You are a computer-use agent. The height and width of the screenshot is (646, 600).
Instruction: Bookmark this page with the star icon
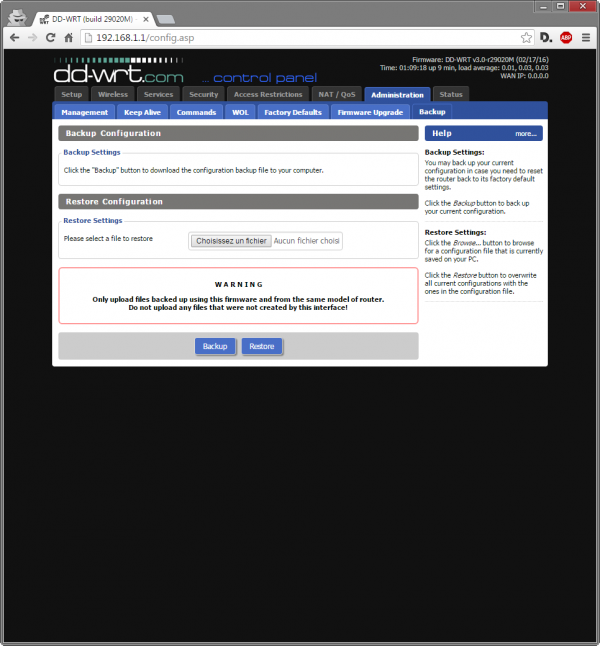[x=524, y=37]
